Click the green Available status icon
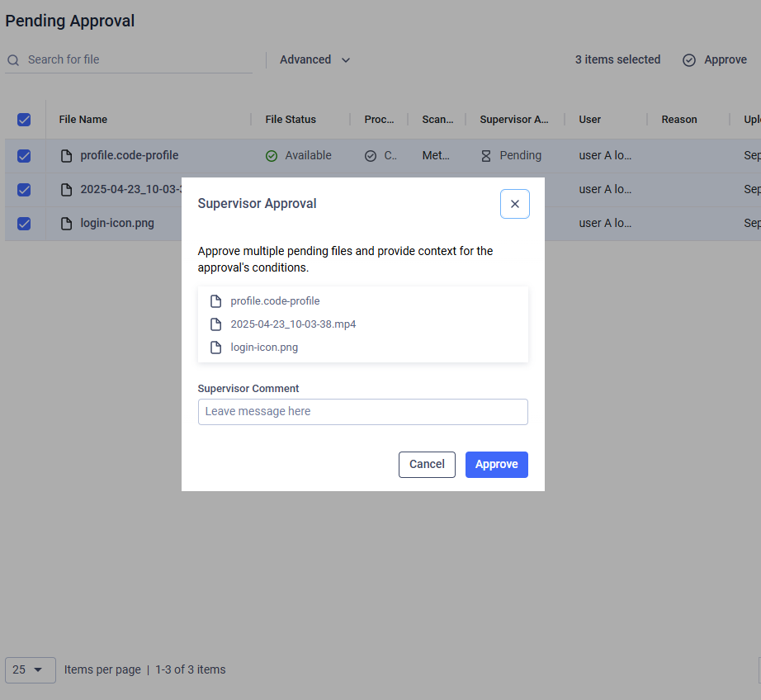 272,156
